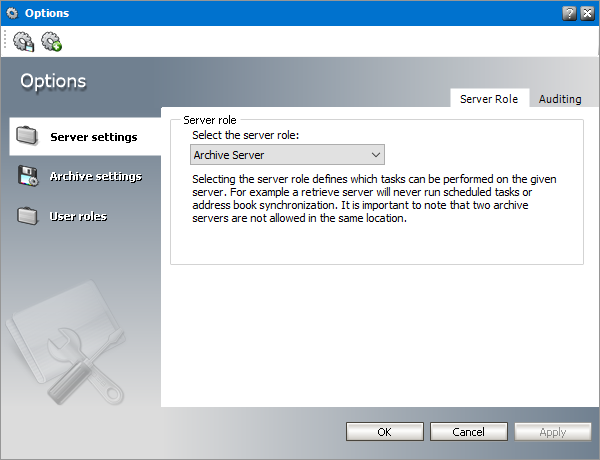Screen dimensions: 600x460
Task: Click the 'Select the server role:' label
Action: [x=245, y=135]
